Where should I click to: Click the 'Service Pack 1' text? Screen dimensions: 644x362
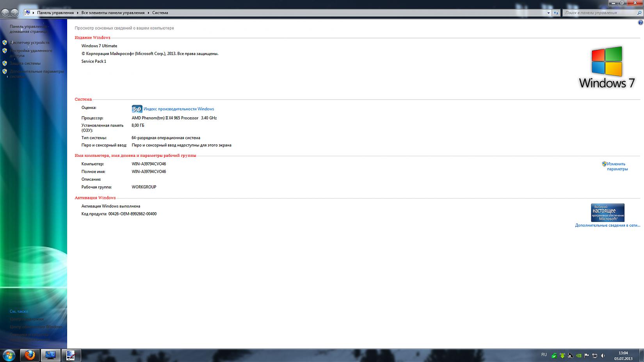click(94, 61)
